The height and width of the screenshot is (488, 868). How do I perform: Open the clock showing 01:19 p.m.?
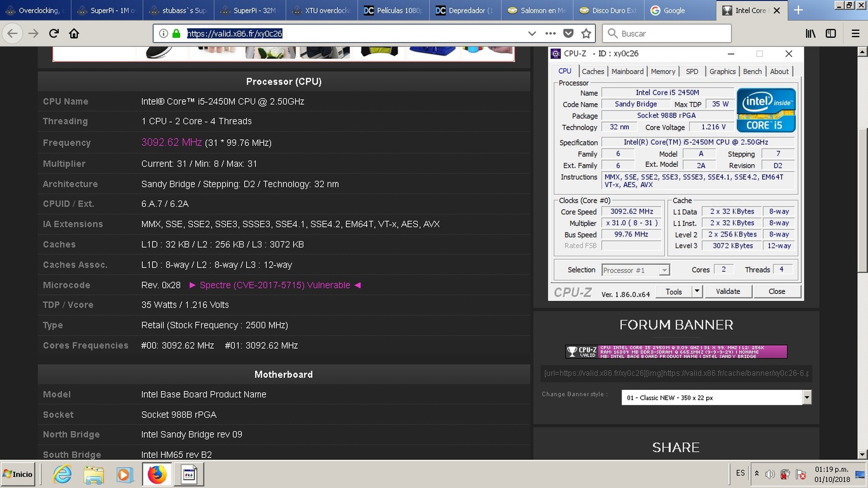(832, 474)
